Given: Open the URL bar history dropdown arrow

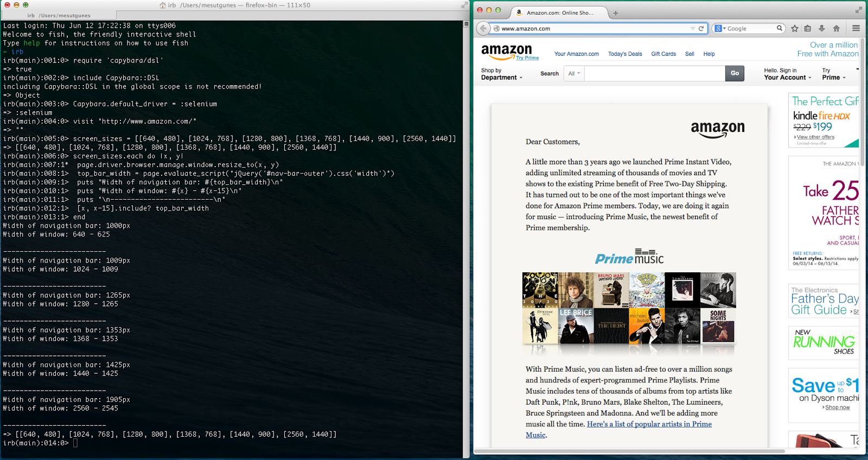Looking at the screenshot, I should coord(693,28).
